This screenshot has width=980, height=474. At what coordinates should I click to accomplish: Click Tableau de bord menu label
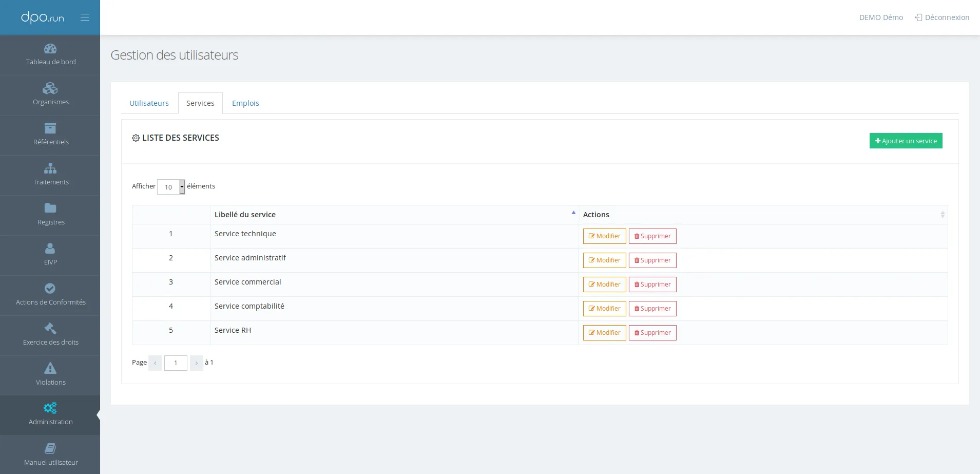(x=51, y=62)
